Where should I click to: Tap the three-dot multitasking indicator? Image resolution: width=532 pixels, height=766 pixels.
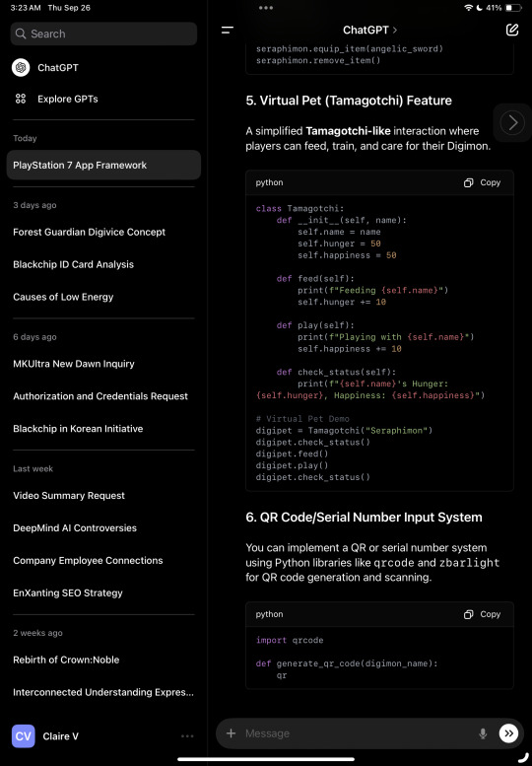point(266,8)
